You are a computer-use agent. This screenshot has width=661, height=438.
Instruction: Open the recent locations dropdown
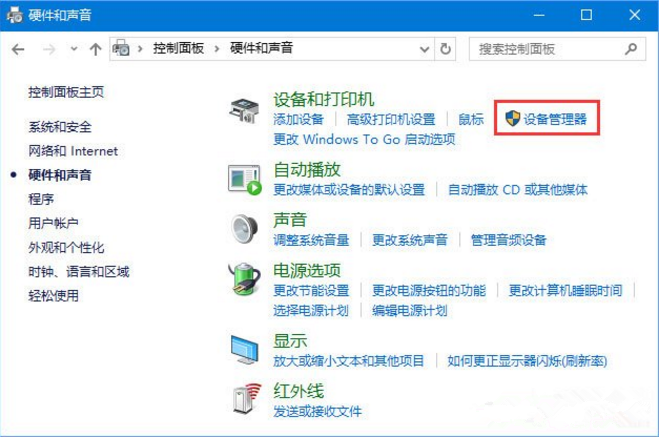coord(74,49)
